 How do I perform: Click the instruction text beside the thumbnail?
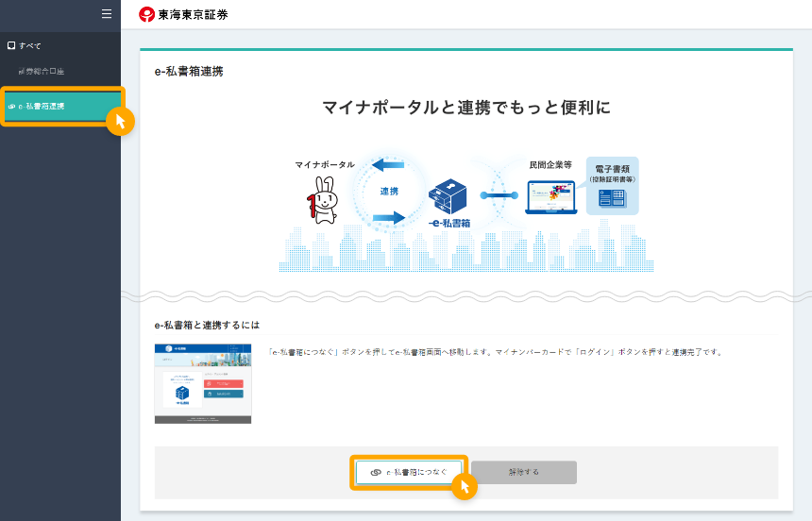click(496, 352)
